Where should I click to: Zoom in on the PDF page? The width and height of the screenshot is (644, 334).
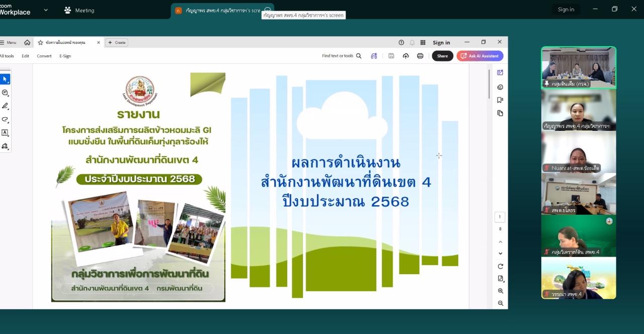click(x=500, y=291)
